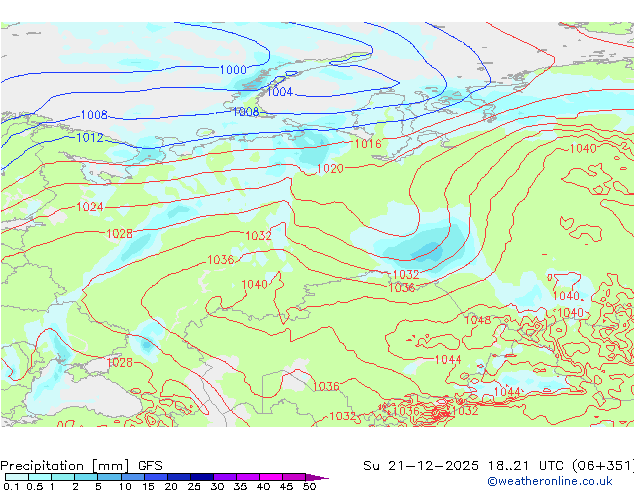634x490 pixels.
Task: Pick the navy legend swatch for 25–30 mm
Action: tap(202, 477)
